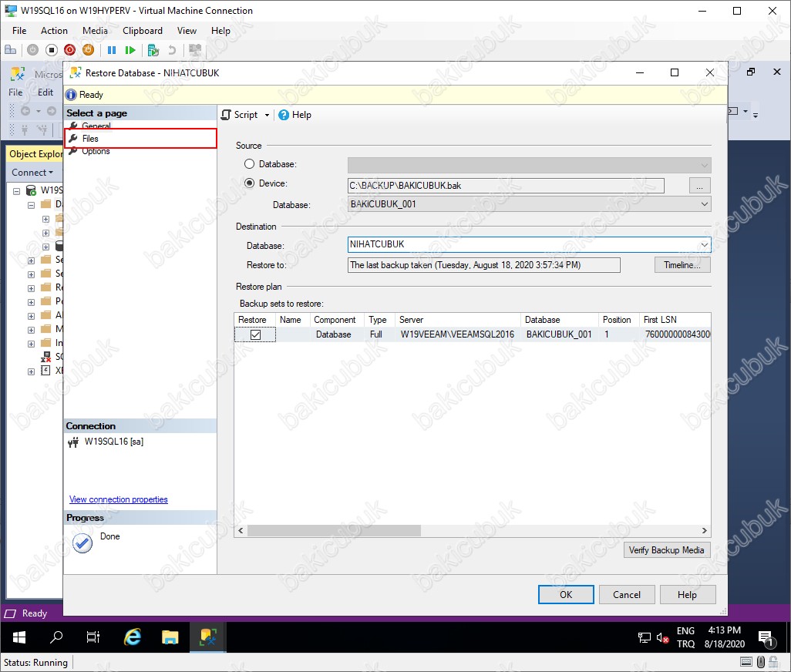Click the Timeline... button

[x=682, y=264]
